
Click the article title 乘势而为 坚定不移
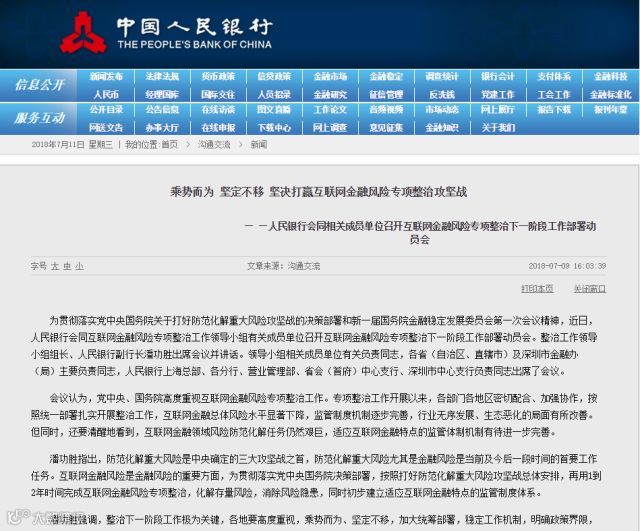(x=319, y=191)
